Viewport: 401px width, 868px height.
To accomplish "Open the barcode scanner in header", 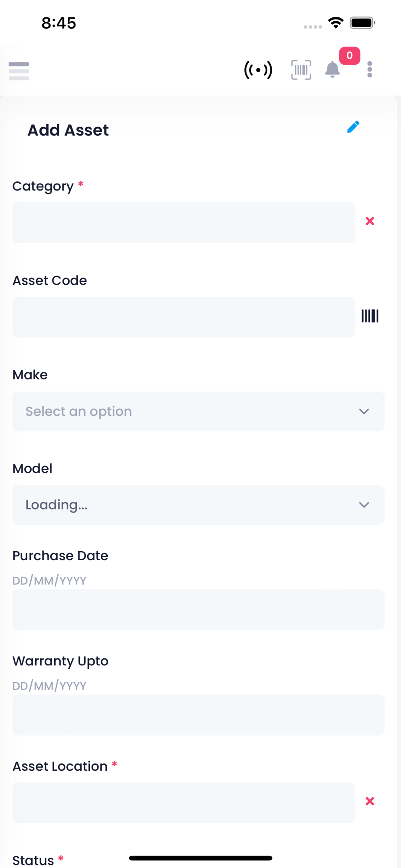I will coord(301,70).
